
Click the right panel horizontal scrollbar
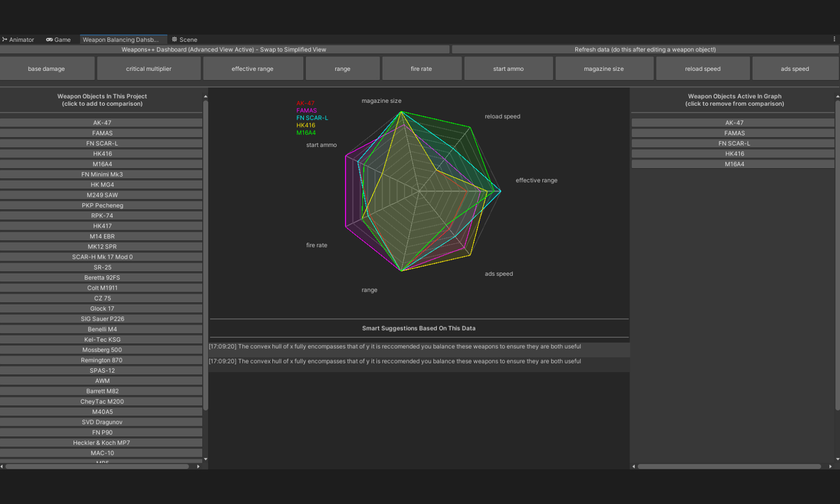point(729,466)
